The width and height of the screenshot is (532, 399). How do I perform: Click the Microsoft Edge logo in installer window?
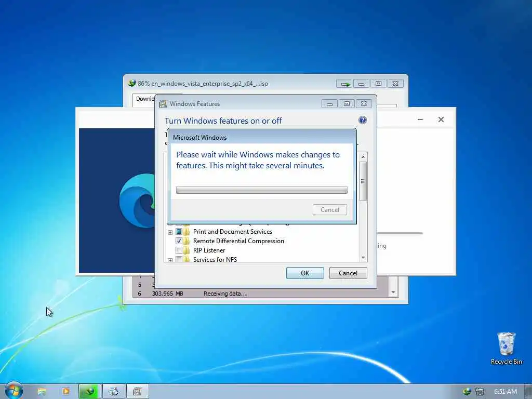(x=137, y=200)
